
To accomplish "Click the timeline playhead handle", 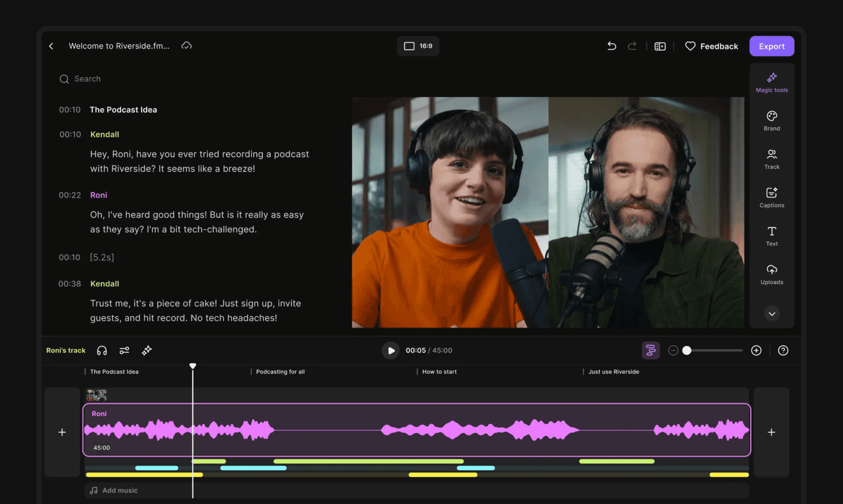I will point(193,366).
